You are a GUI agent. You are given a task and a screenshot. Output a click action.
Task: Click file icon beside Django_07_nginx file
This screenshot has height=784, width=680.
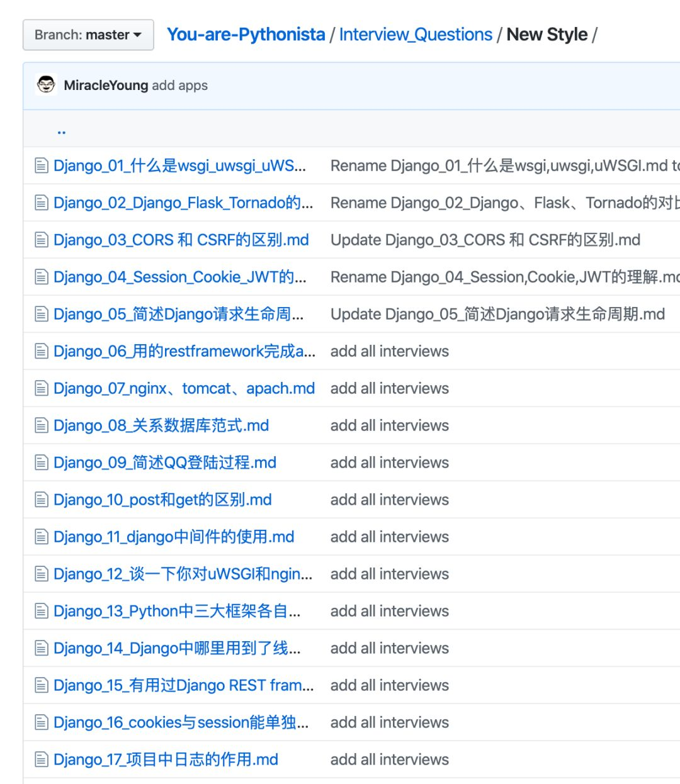[x=42, y=388]
